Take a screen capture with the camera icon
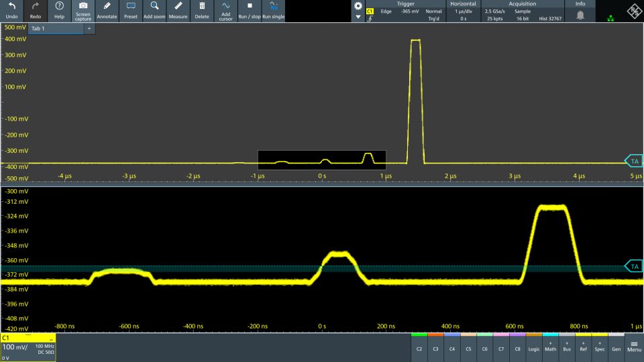The image size is (644, 362). pyautogui.click(x=83, y=6)
